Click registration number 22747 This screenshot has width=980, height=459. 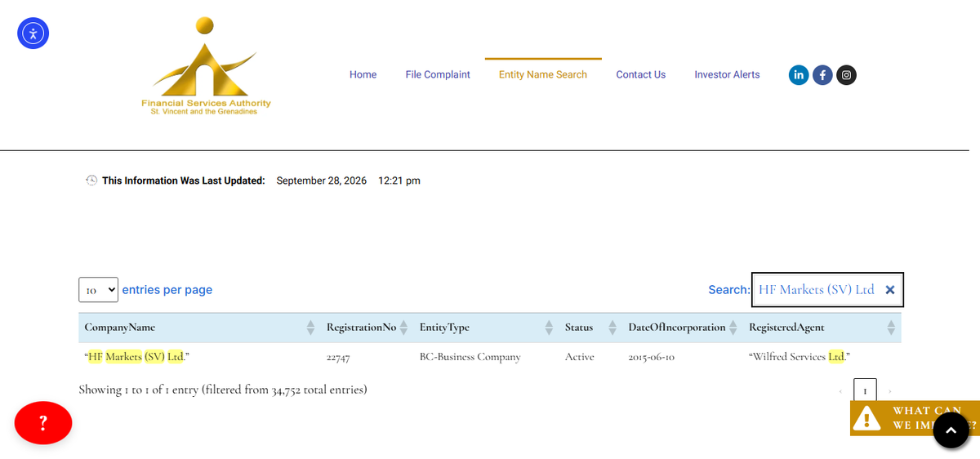click(337, 358)
